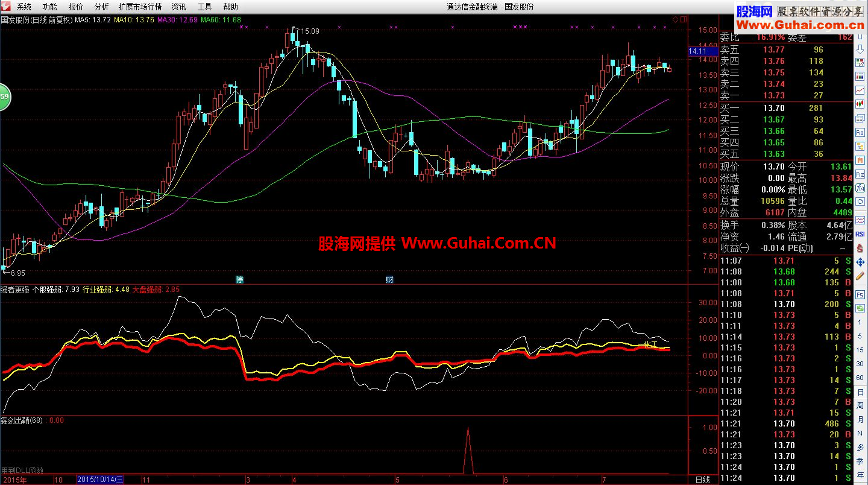
Task: Click the 11:07 13.71 trade row
Action: [x=786, y=261]
